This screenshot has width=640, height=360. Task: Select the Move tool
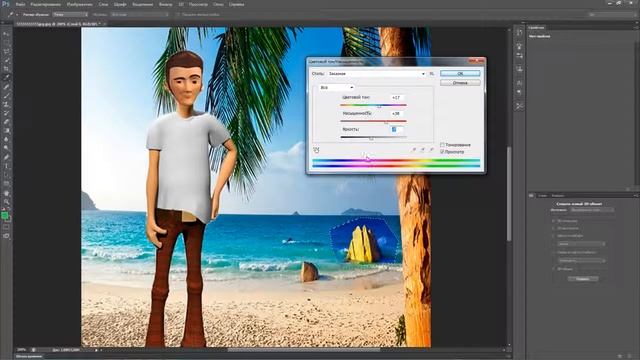coord(6,34)
